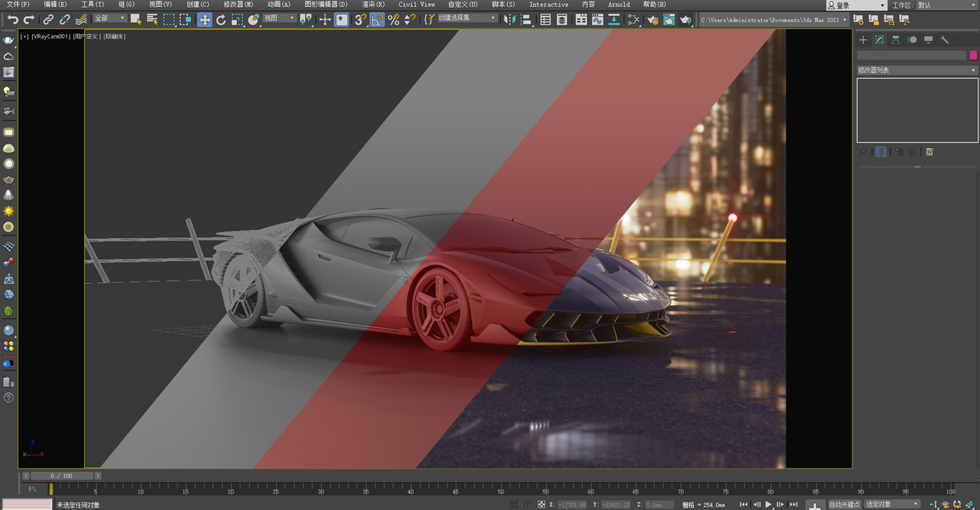This screenshot has width=980, height=510.
Task: Switch to the Utilities wrench panel tab
Action: (944, 39)
